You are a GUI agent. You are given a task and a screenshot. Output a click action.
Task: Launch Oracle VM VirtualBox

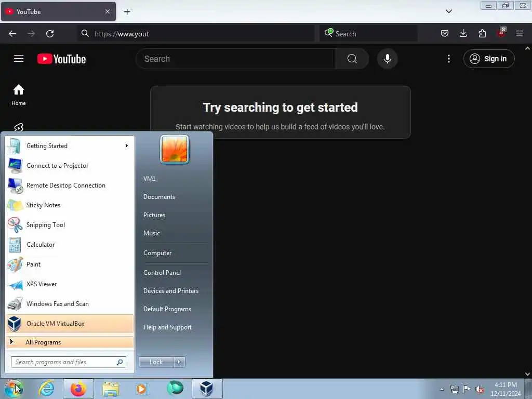coord(70,323)
